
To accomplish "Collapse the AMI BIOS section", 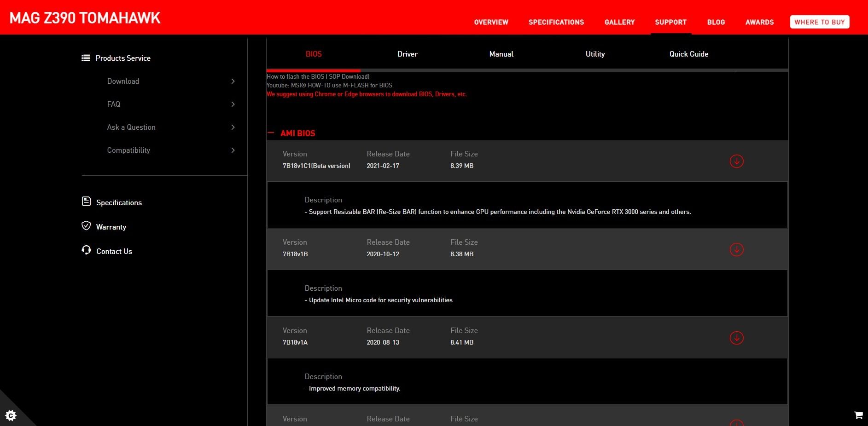I will coord(271,133).
